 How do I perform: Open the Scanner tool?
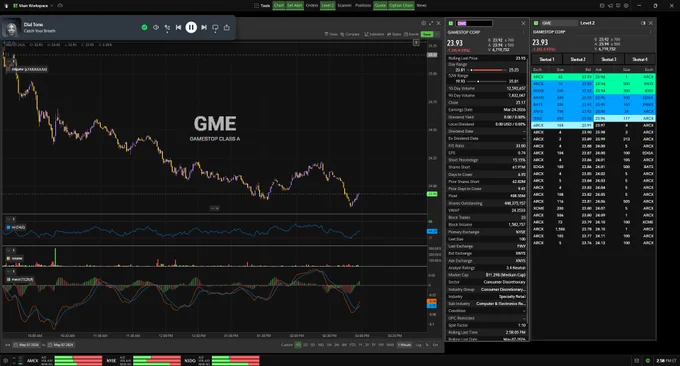[344, 6]
